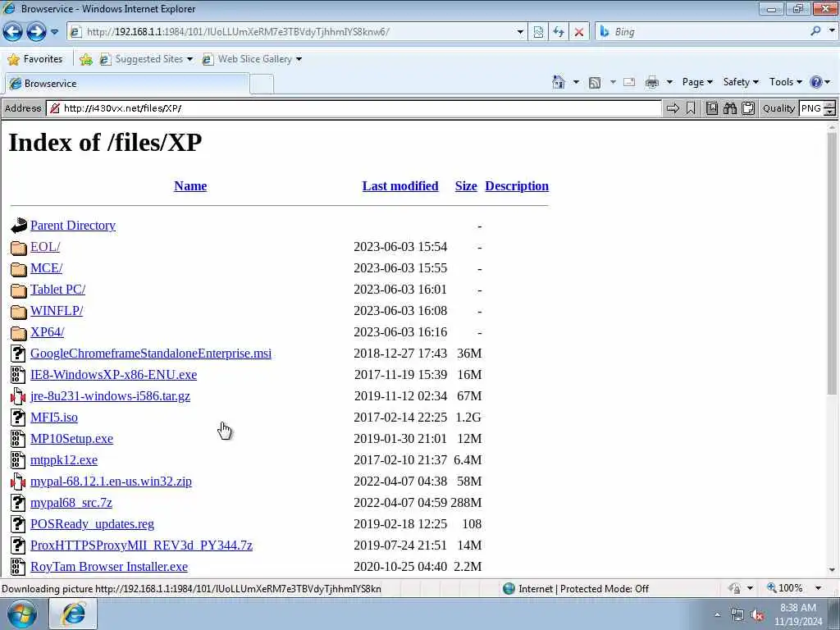Click folder icon beside MCE/
Screen dimensions: 840x630
pos(19,268)
